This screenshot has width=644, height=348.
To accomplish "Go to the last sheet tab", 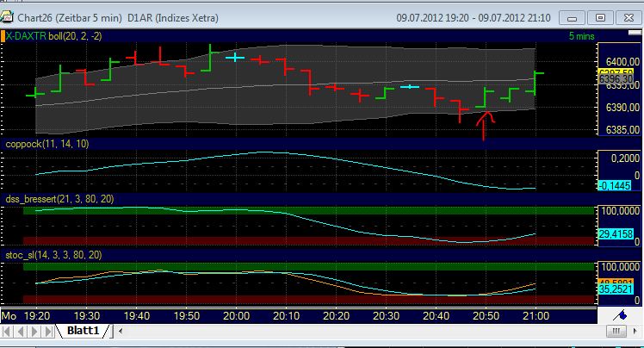I will (x=48, y=331).
